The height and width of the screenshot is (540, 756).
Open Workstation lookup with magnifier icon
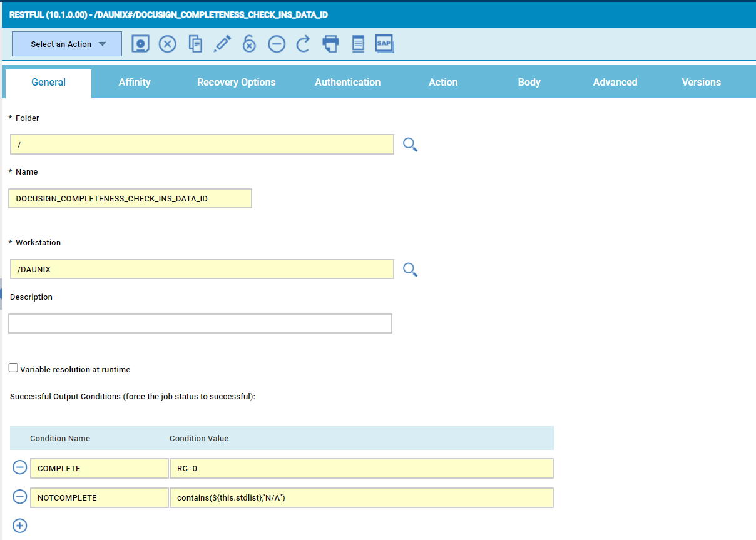coord(410,270)
